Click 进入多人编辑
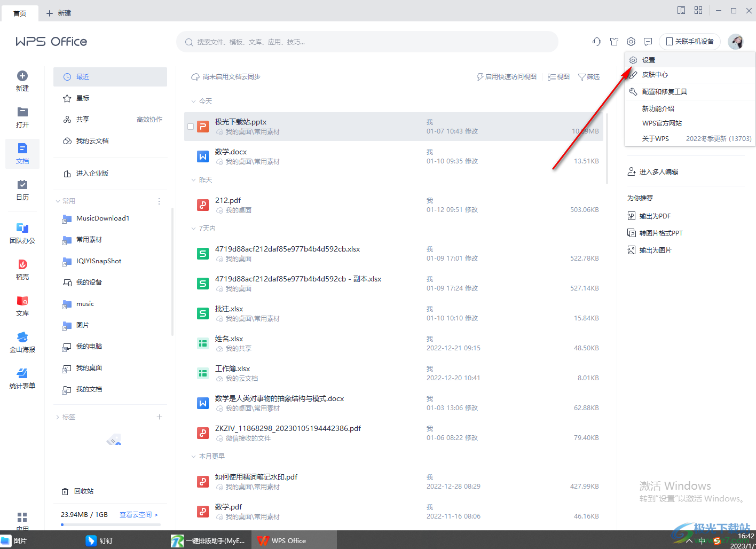This screenshot has height=549, width=756. [x=653, y=172]
